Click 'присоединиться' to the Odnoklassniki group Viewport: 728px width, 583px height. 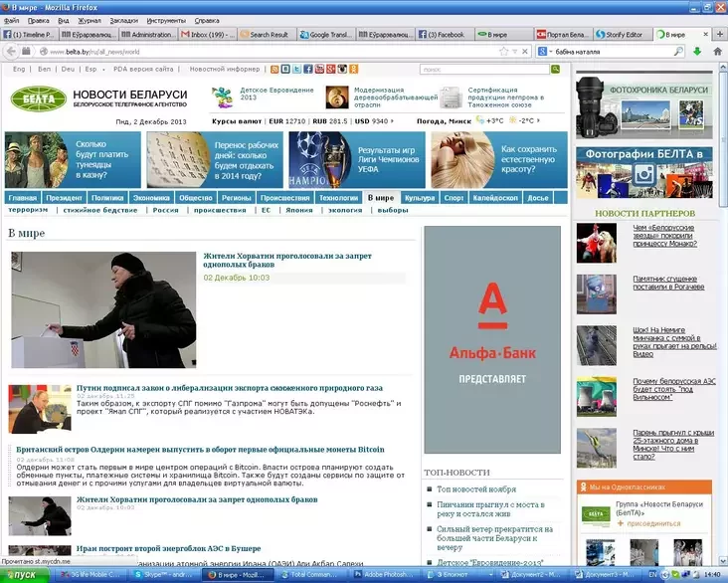coord(653,523)
